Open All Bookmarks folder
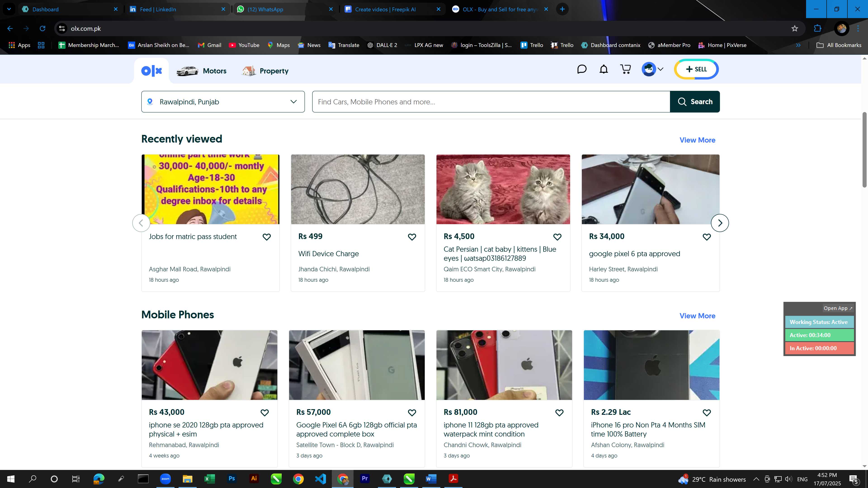This screenshot has height=488, width=868. pyautogui.click(x=839, y=45)
